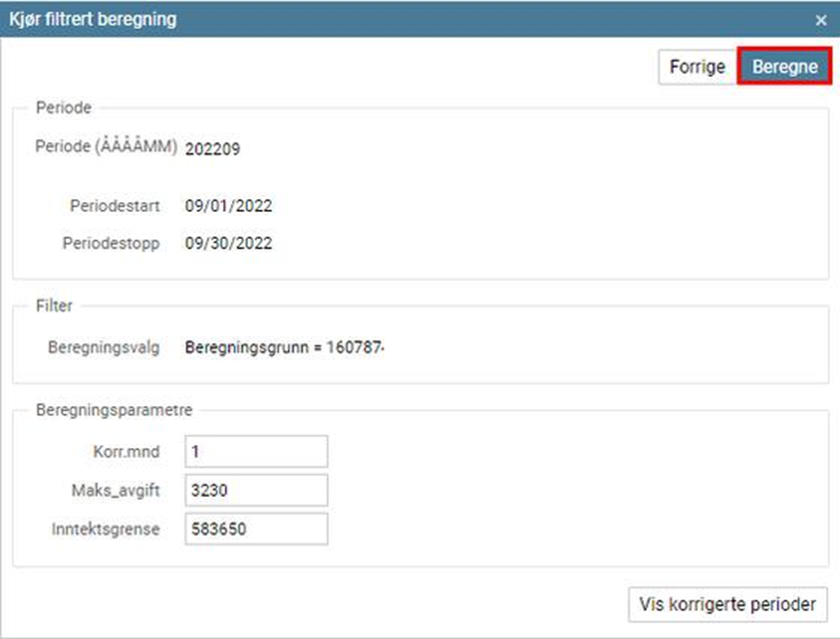The width and height of the screenshot is (840, 639).
Task: Click the Beregningsgrunn filter value text
Action: pyautogui.click(x=284, y=347)
